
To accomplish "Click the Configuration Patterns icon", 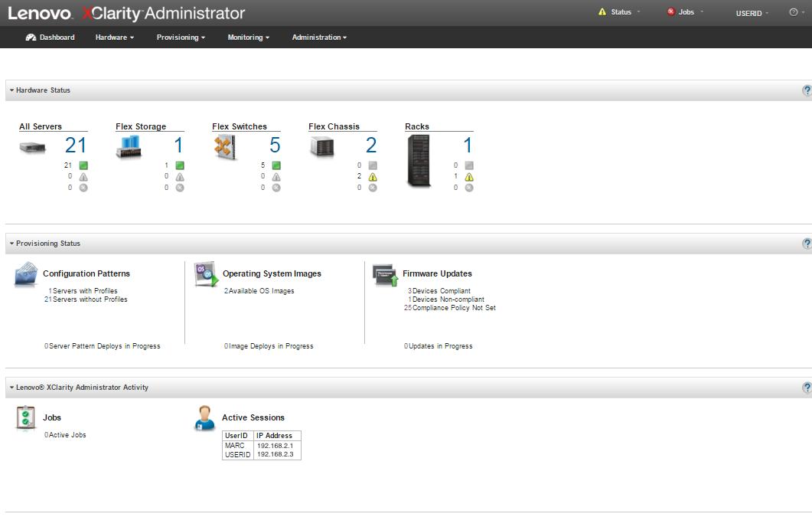I will (x=26, y=275).
